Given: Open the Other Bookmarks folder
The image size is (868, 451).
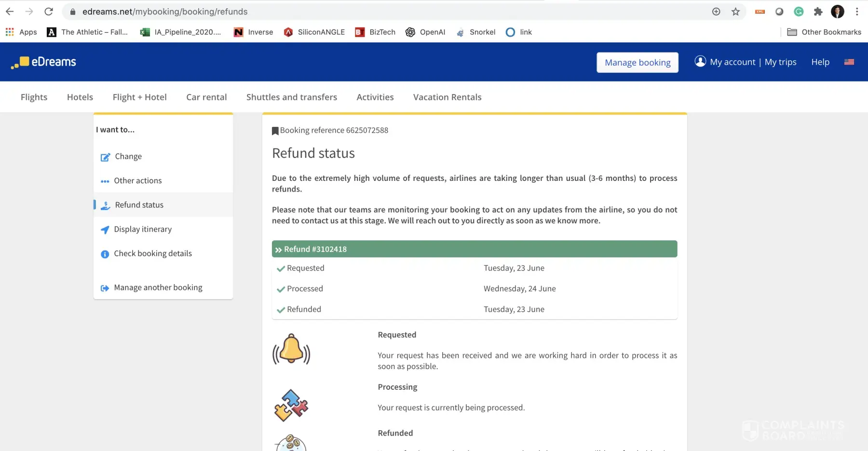Looking at the screenshot, I should click(824, 32).
